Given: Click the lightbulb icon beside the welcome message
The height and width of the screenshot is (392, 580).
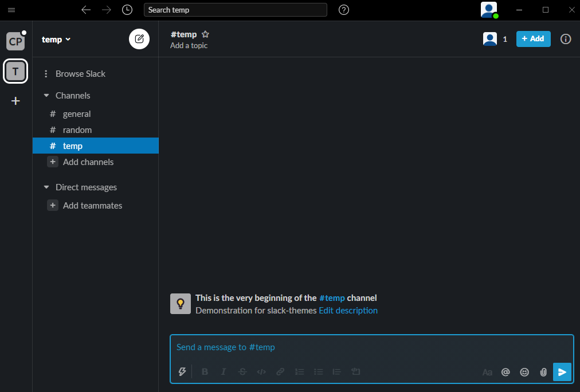Looking at the screenshot, I should coord(181,304).
